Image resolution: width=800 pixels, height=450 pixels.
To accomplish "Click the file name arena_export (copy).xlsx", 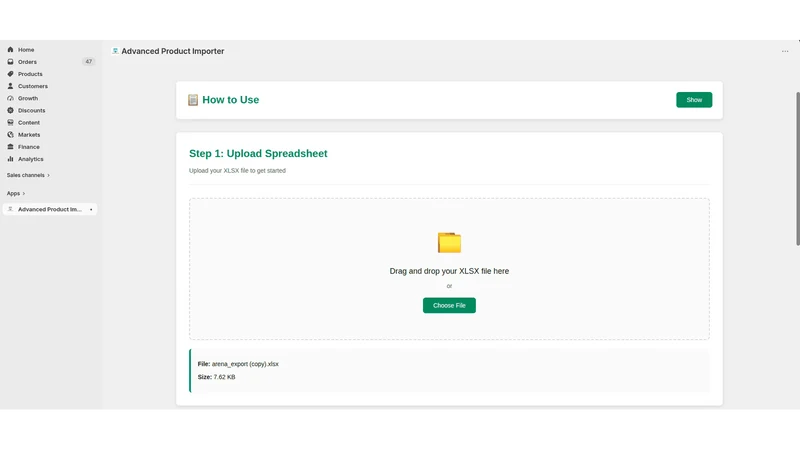I will 245,364.
